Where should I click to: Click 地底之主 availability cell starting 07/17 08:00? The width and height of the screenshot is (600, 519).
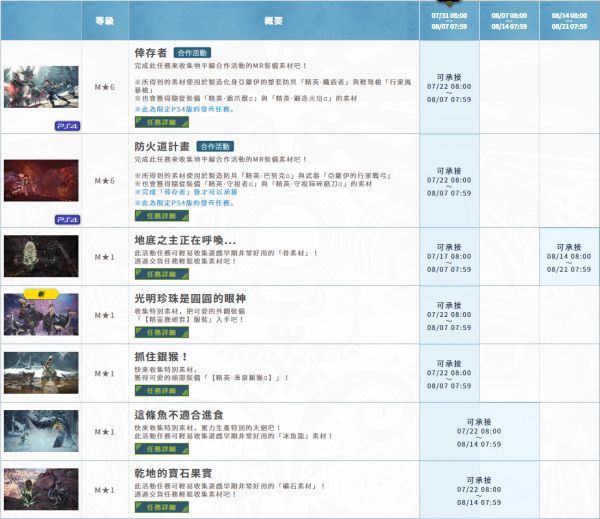(449, 258)
